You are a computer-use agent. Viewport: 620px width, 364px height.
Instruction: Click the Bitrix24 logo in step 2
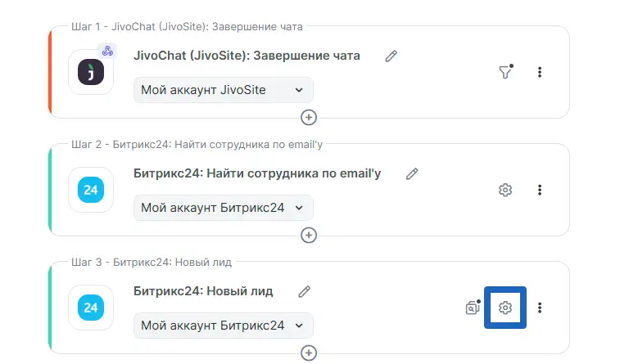coord(91,190)
